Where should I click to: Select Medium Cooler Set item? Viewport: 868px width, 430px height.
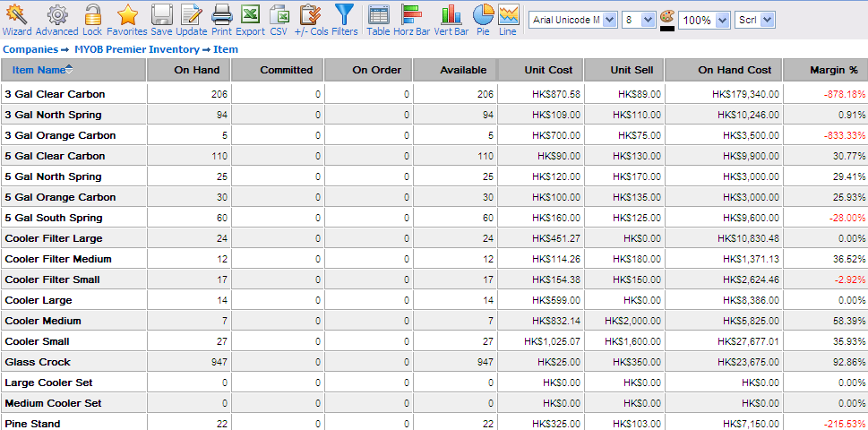53,403
